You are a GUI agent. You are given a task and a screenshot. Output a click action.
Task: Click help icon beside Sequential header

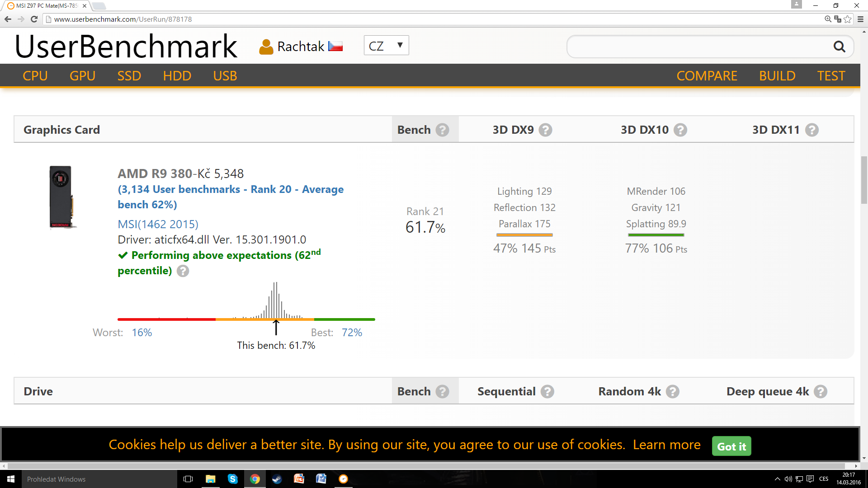[x=547, y=392]
